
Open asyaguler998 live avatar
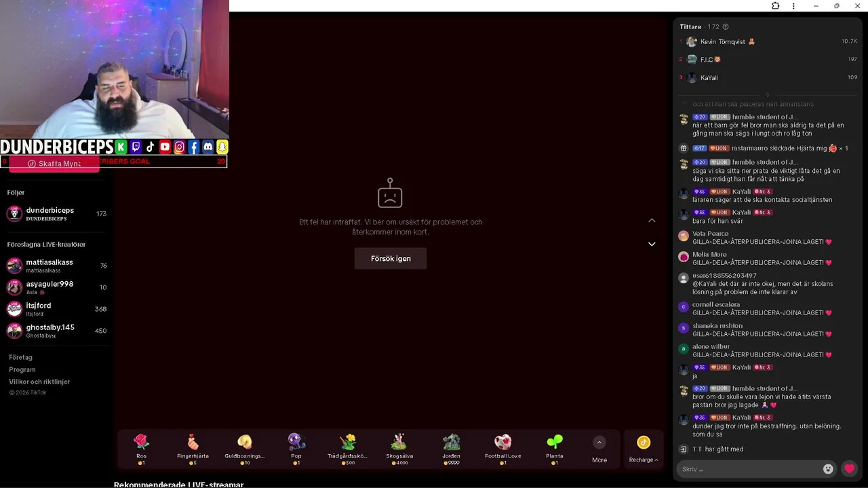[x=14, y=287]
